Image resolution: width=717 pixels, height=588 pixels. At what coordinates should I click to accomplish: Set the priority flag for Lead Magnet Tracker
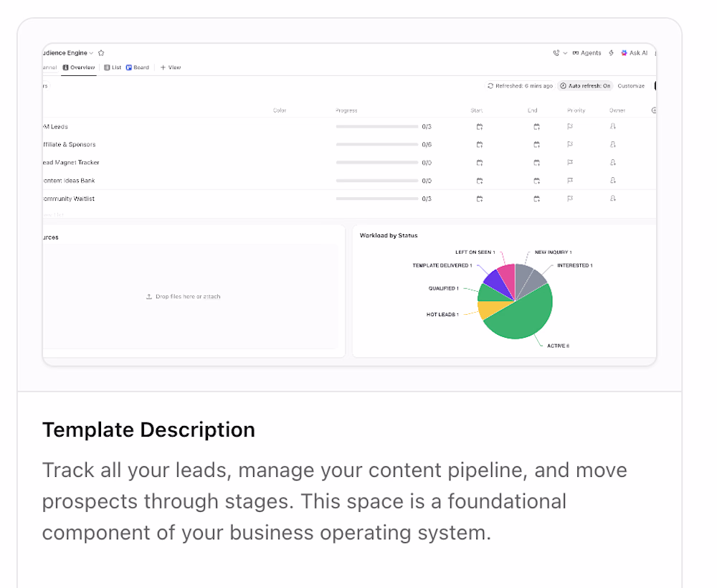pos(570,162)
